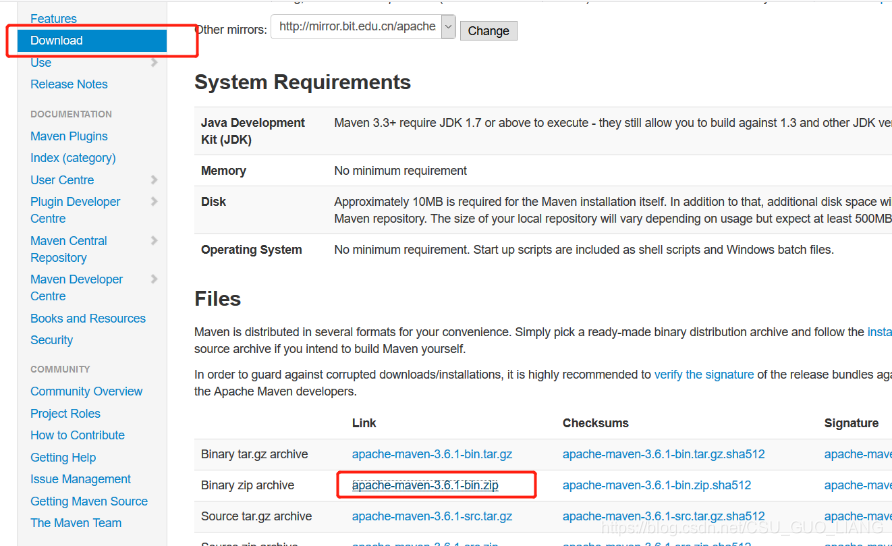Select the Link column header

[364, 423]
